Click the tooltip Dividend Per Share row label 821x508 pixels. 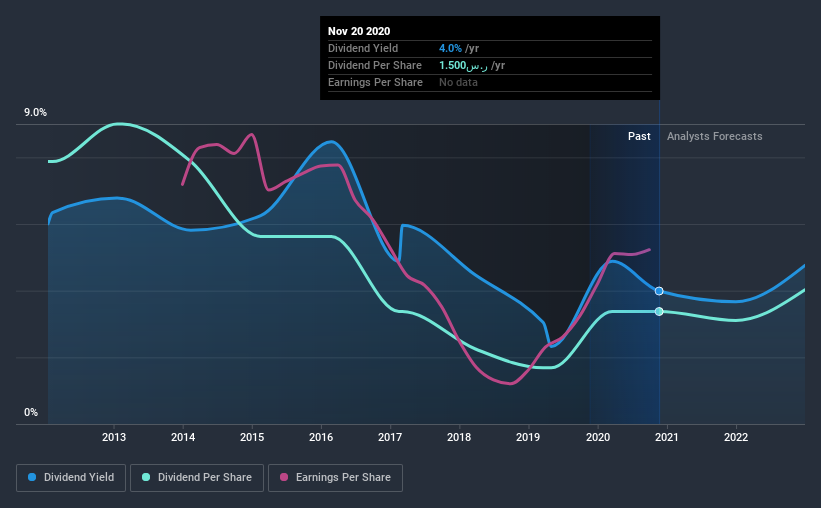375,65
